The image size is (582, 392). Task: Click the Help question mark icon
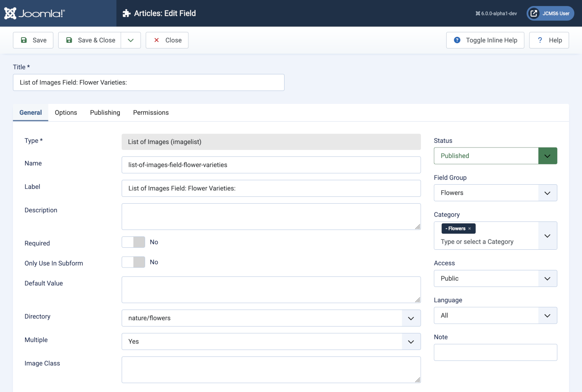point(540,40)
